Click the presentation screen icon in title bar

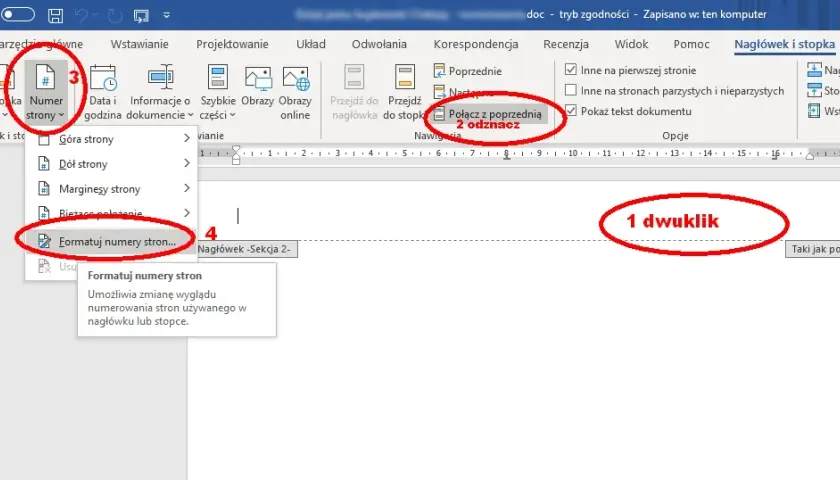(x=141, y=16)
